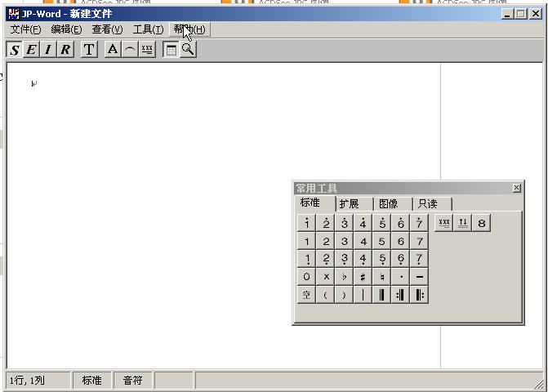Insert middle-octave note 6

(x=400, y=241)
